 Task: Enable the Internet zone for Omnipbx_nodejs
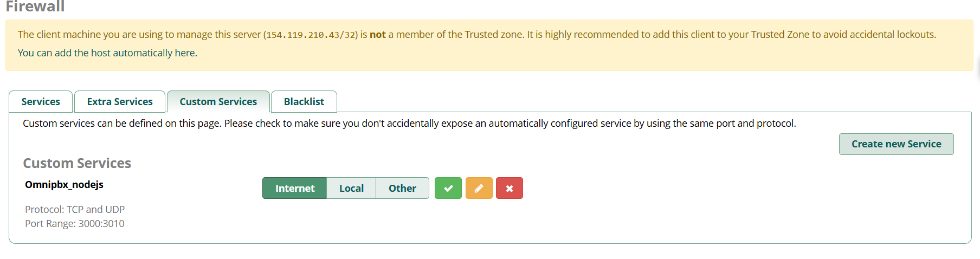click(294, 188)
